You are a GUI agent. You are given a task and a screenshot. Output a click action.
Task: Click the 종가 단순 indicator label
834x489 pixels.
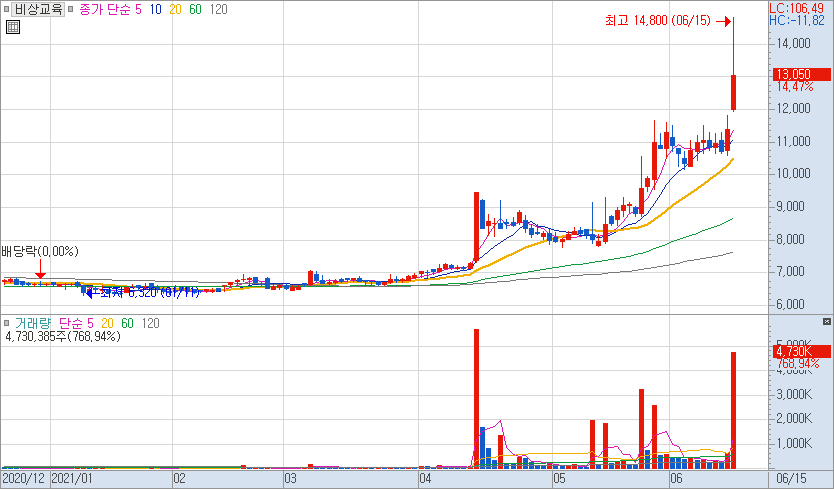(105, 10)
